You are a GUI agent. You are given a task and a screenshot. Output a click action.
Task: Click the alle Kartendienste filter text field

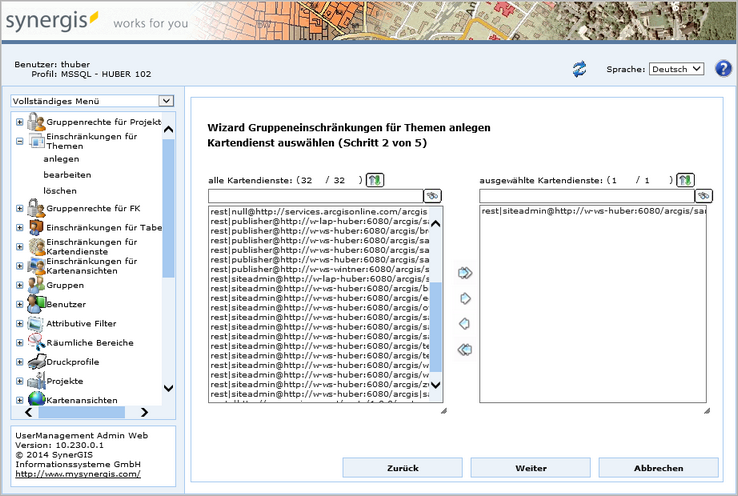[x=315, y=196]
